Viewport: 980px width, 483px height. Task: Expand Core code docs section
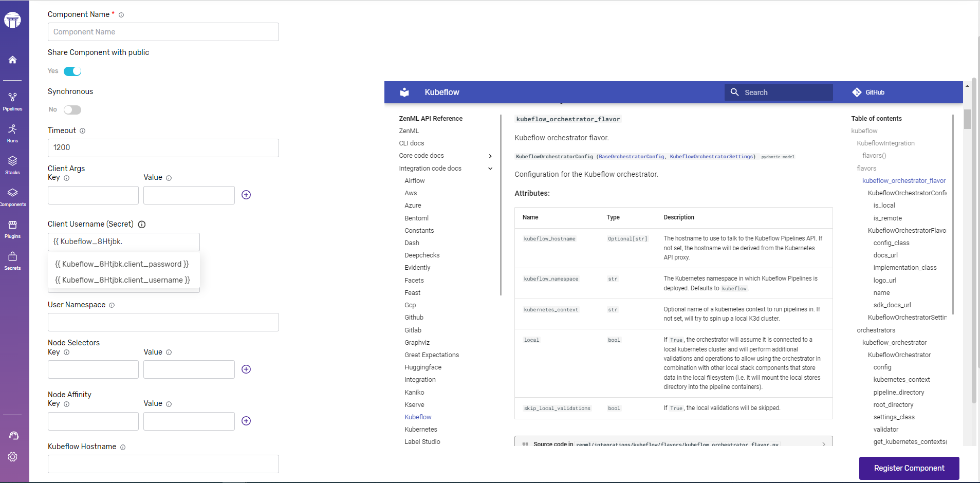(490, 156)
